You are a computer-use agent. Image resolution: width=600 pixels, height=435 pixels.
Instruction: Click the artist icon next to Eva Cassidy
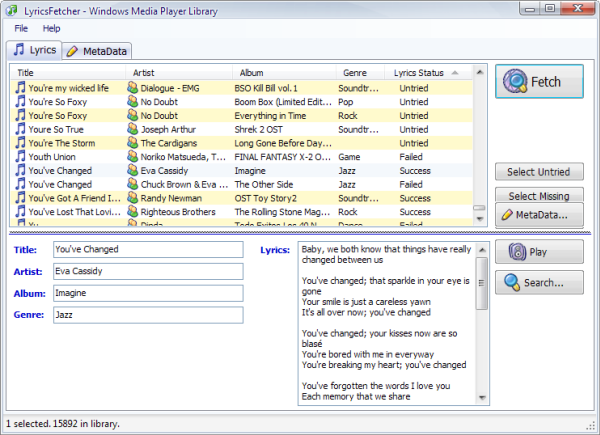(x=133, y=171)
